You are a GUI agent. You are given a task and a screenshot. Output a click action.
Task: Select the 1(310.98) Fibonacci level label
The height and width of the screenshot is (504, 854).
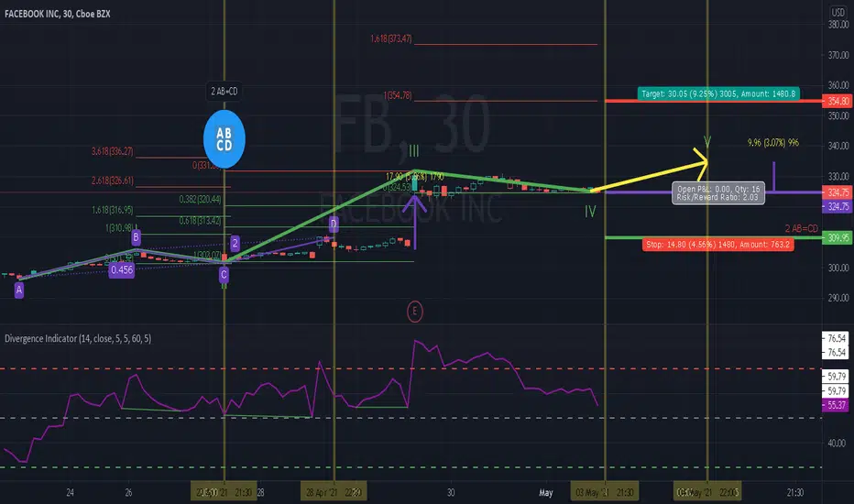(x=119, y=228)
